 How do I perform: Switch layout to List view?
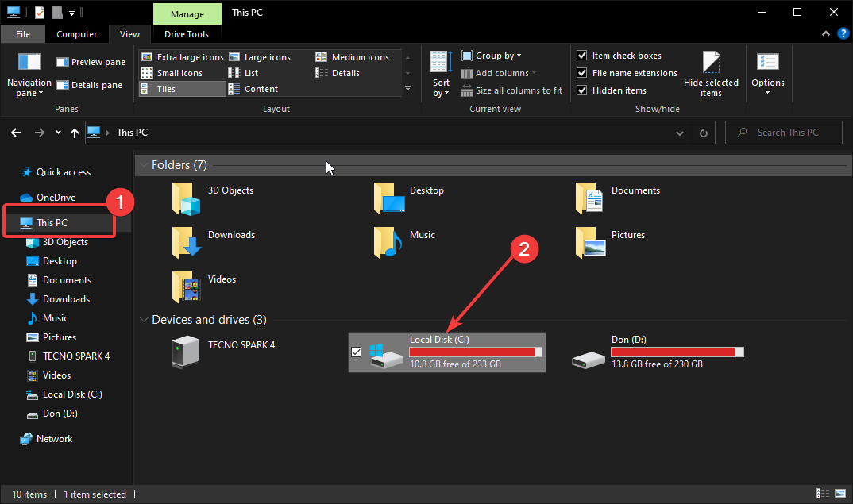[x=243, y=73]
